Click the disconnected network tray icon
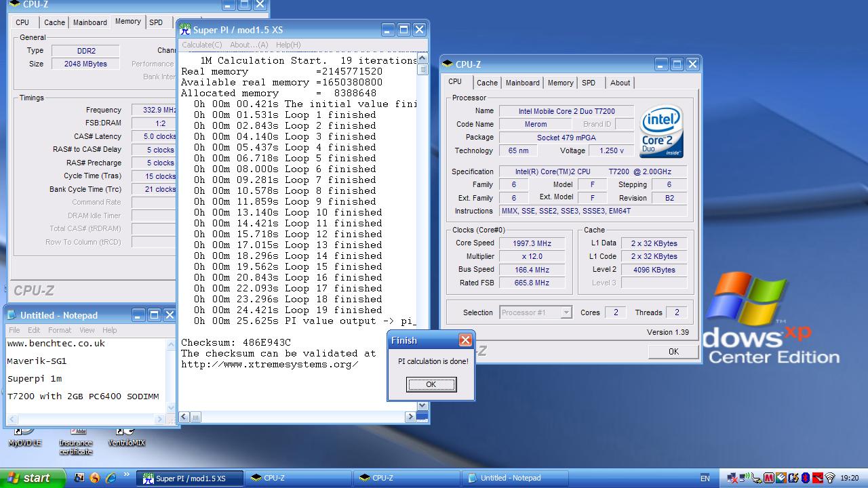The image size is (868, 488). coord(732,478)
